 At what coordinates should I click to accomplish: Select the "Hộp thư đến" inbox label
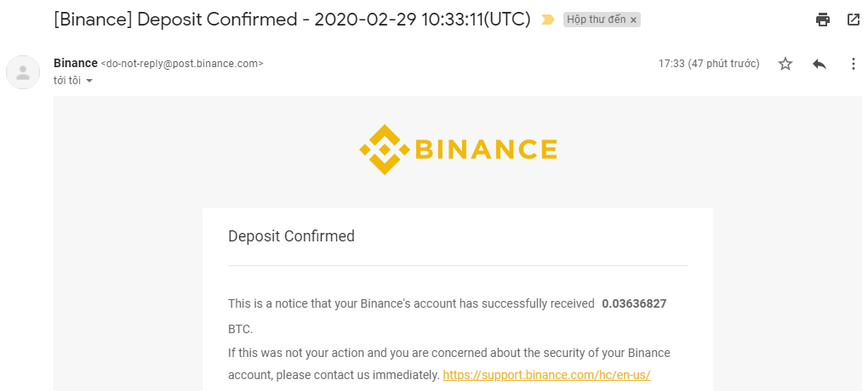(x=596, y=20)
